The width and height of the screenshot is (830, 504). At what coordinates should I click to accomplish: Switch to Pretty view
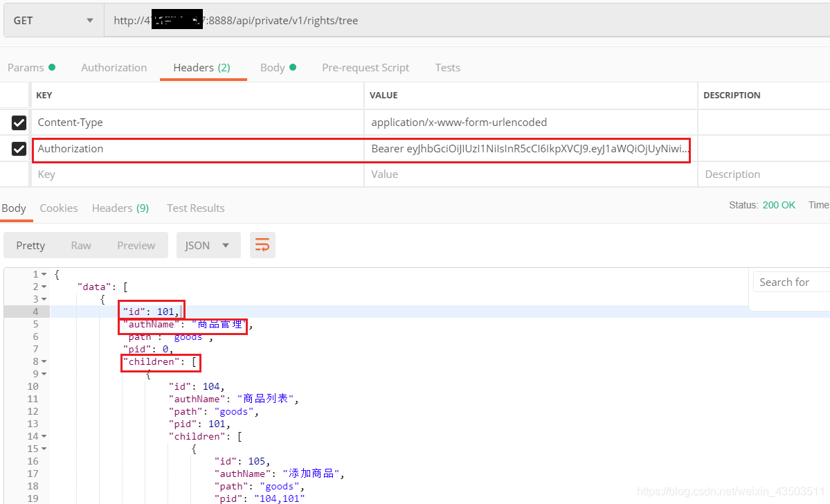(x=30, y=245)
